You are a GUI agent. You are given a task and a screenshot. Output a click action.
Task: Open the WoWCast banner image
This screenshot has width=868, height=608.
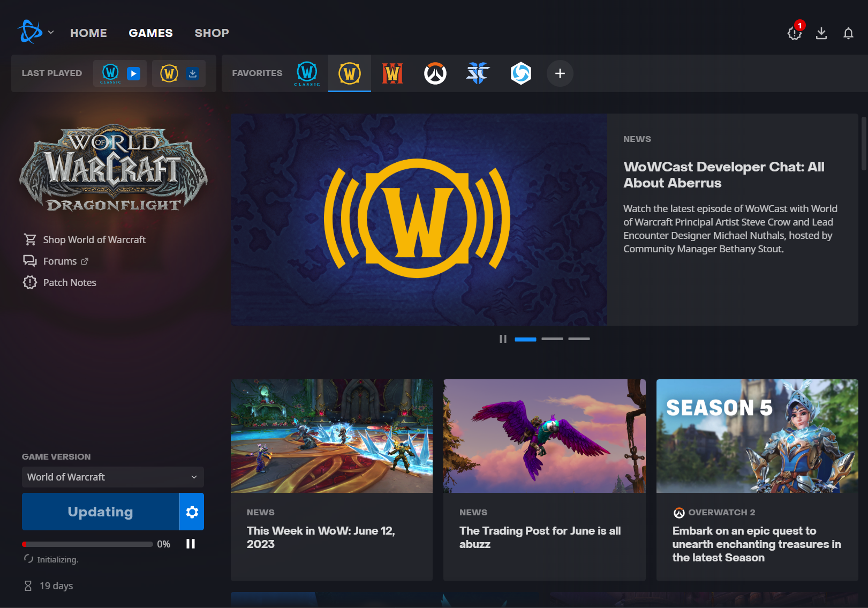point(419,219)
